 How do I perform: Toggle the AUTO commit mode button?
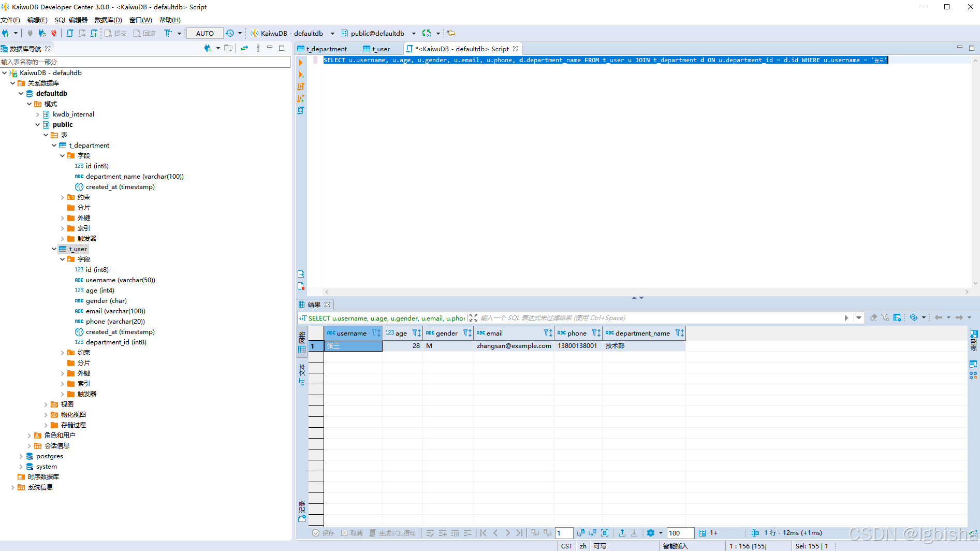205,33
